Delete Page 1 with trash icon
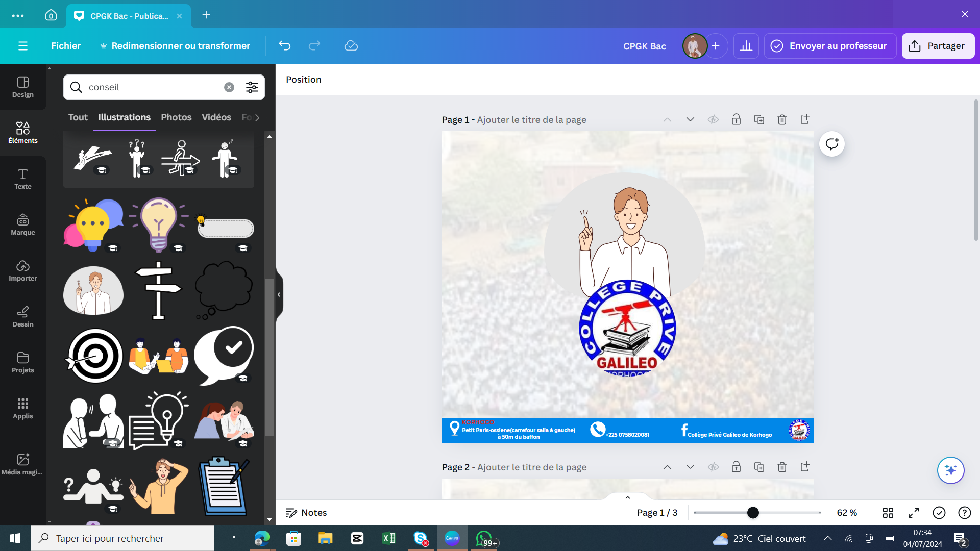This screenshot has width=980, height=551. [x=782, y=120]
